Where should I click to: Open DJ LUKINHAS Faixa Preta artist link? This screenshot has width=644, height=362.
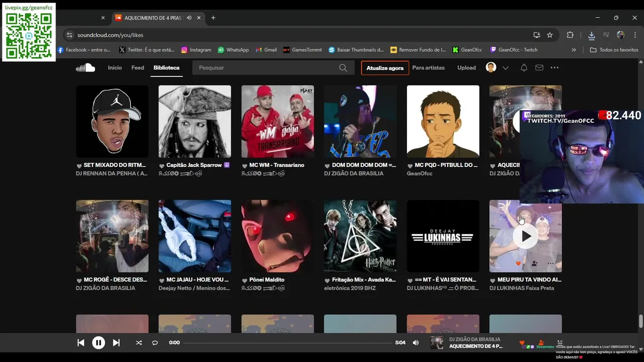pyautogui.click(x=522, y=288)
